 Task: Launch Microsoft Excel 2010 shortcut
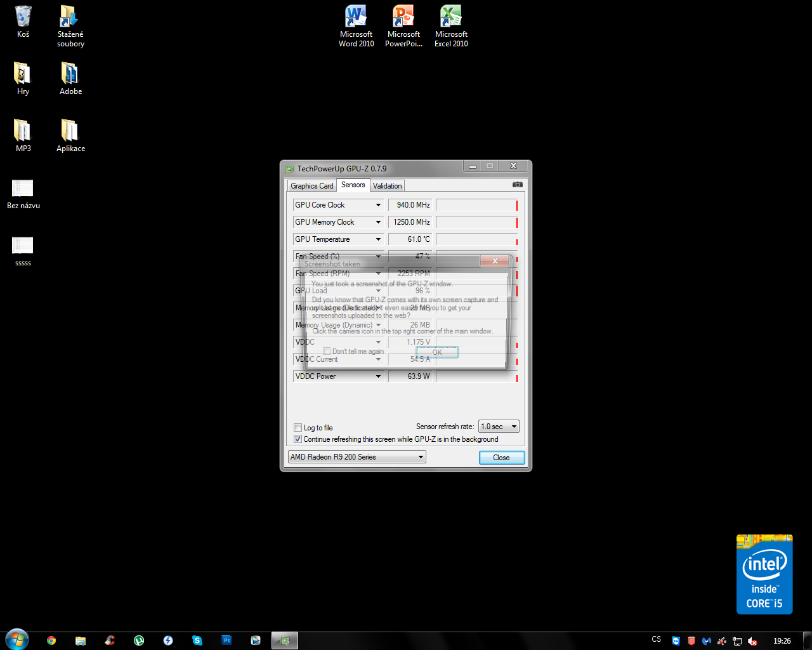click(451, 27)
